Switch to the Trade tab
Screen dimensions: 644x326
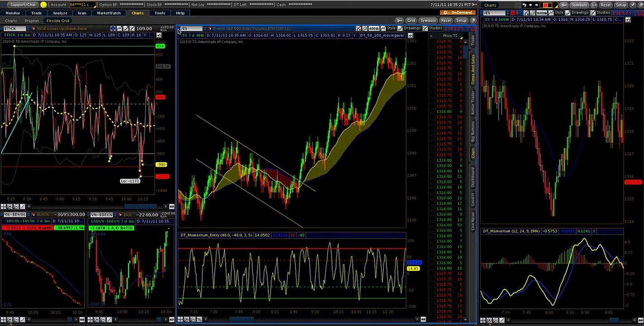click(36, 13)
